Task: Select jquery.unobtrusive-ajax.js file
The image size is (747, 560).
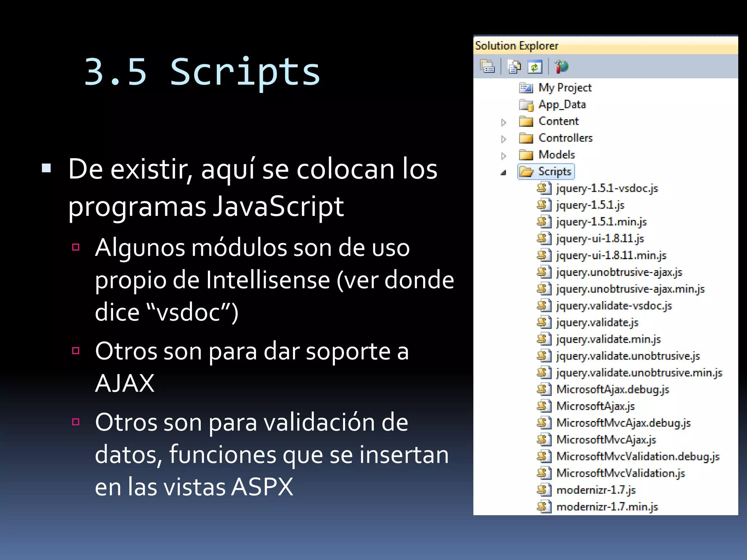Action: (x=619, y=272)
